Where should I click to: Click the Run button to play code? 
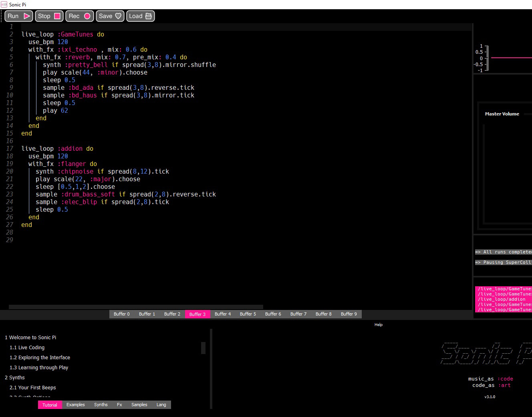point(19,16)
